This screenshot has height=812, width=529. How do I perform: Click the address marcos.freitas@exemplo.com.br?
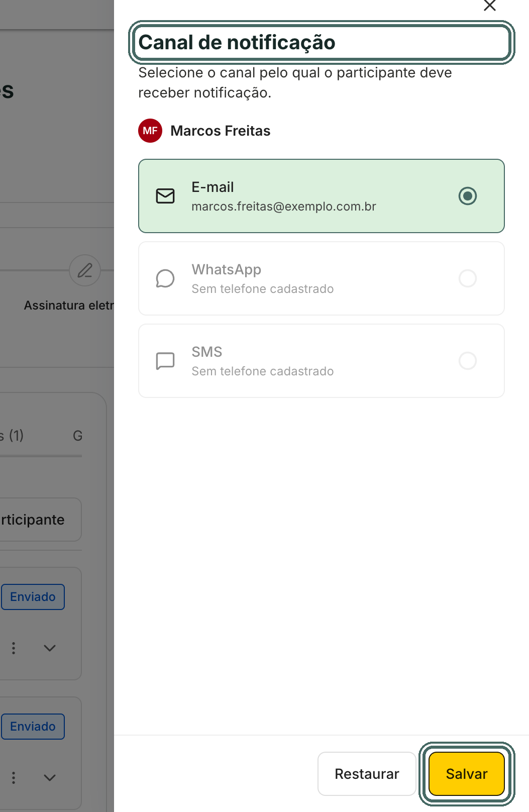click(284, 207)
